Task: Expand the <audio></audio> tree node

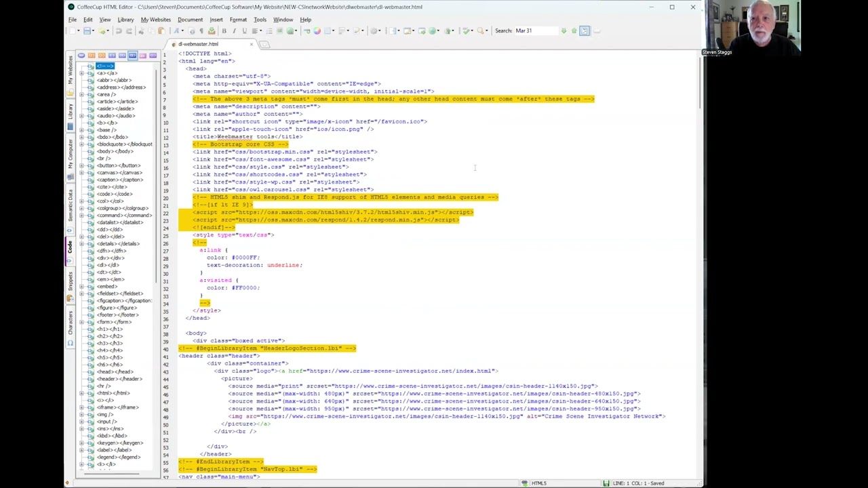Action: click(82, 116)
